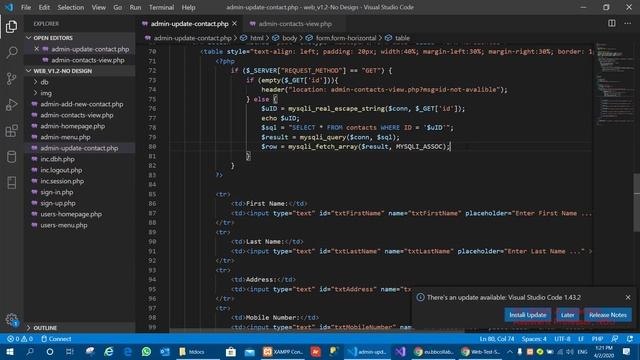This screenshot has height=360, width=640.
Task: Click the html breadcrumb
Action: 257,38
